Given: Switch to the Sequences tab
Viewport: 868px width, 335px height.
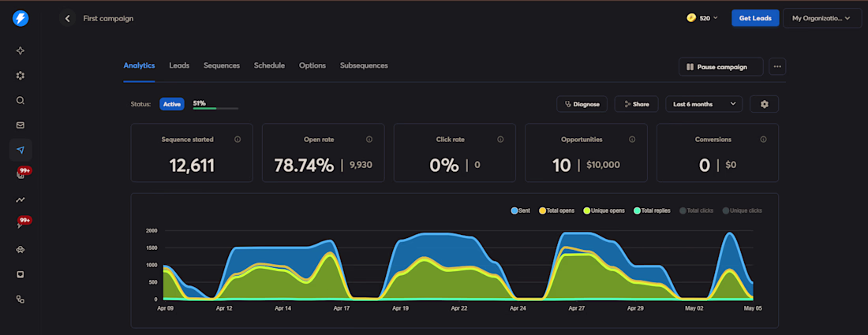Looking at the screenshot, I should coord(222,65).
